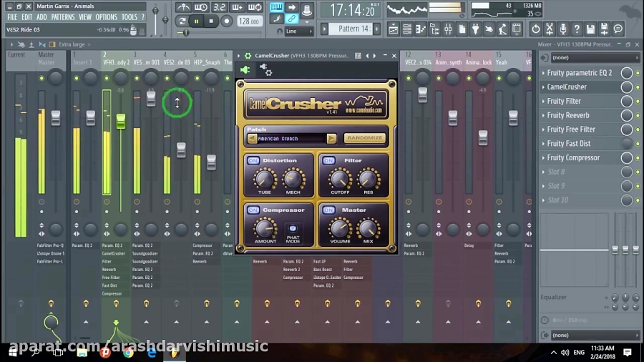644x362 pixels.
Task: Open the ADD menu
Action: tap(42, 17)
